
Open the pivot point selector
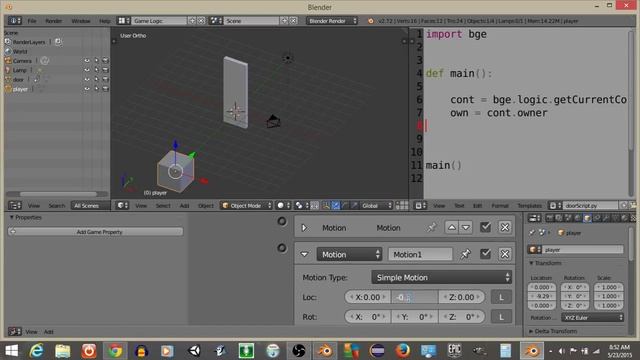301,205
